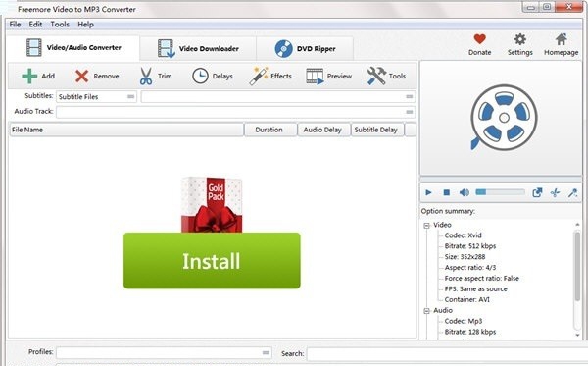Screen dimensions: 588x366
Task: Open the Audio Track dropdown
Action: [x=235, y=112]
